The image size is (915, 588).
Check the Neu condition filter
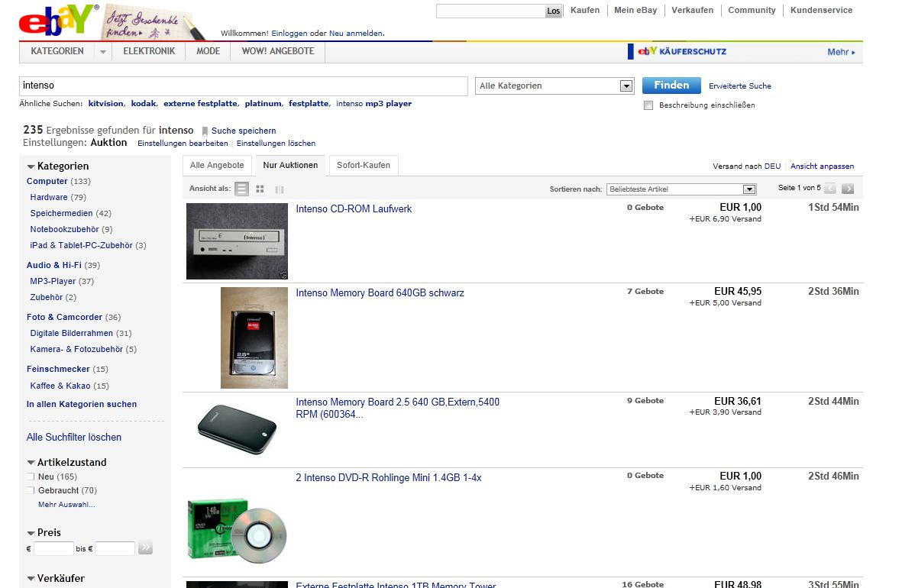pos(31,477)
